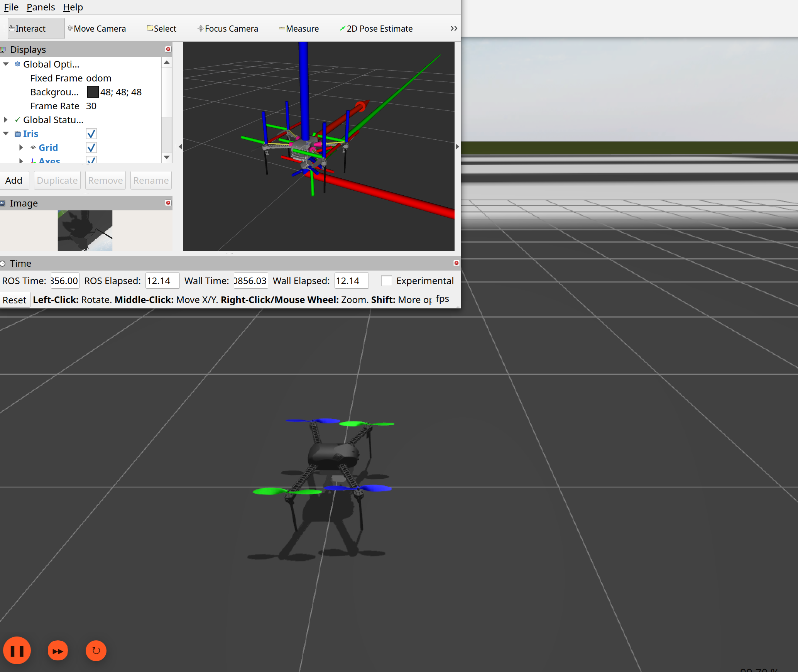Click the Rename button
This screenshot has width=798, height=672.
coord(151,180)
